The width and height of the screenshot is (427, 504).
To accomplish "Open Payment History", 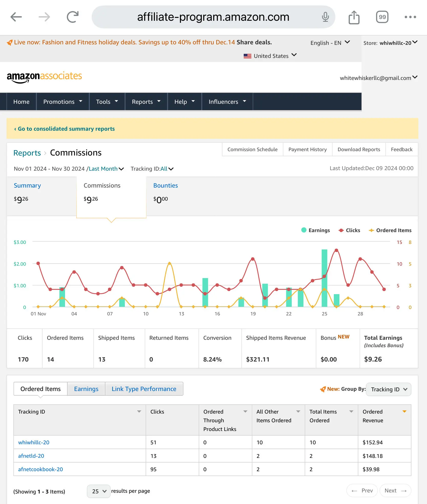I will coord(307,149).
